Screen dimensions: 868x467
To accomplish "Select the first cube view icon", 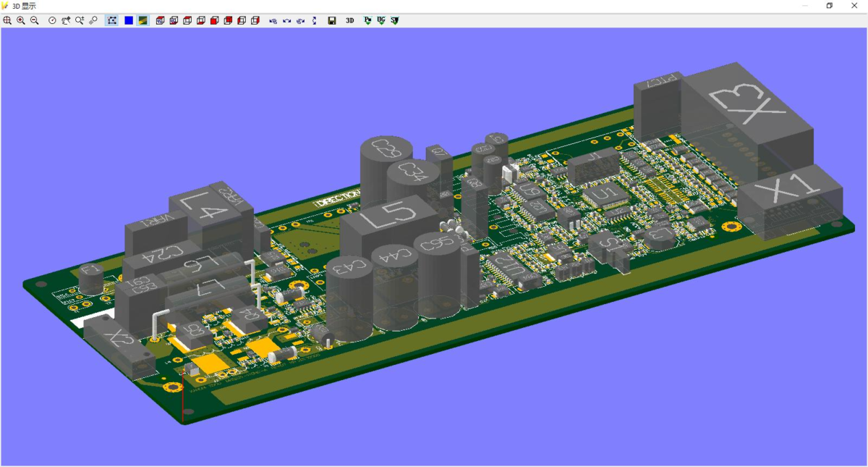I will pos(160,20).
